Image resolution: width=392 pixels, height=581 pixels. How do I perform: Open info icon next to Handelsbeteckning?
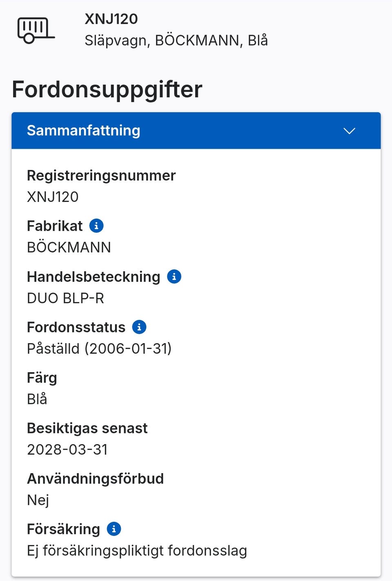point(174,277)
